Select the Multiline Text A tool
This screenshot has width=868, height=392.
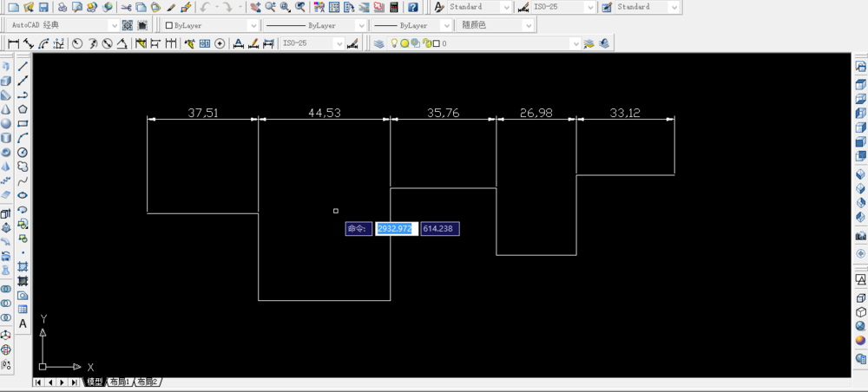pyautogui.click(x=23, y=324)
